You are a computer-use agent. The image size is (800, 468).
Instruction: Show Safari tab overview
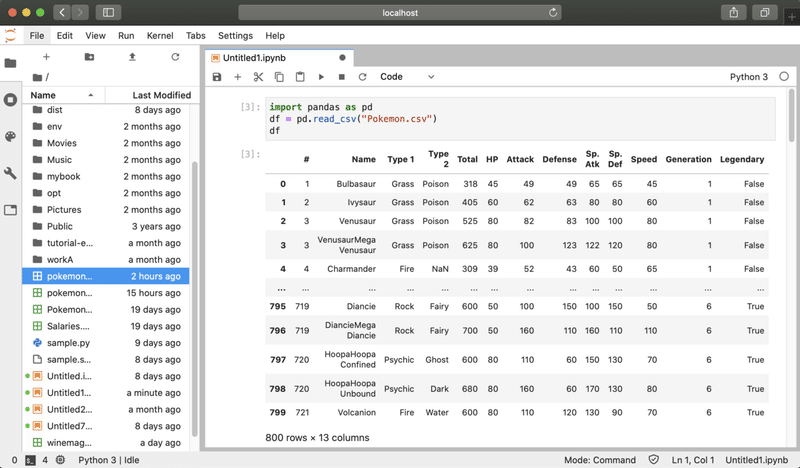pos(764,12)
